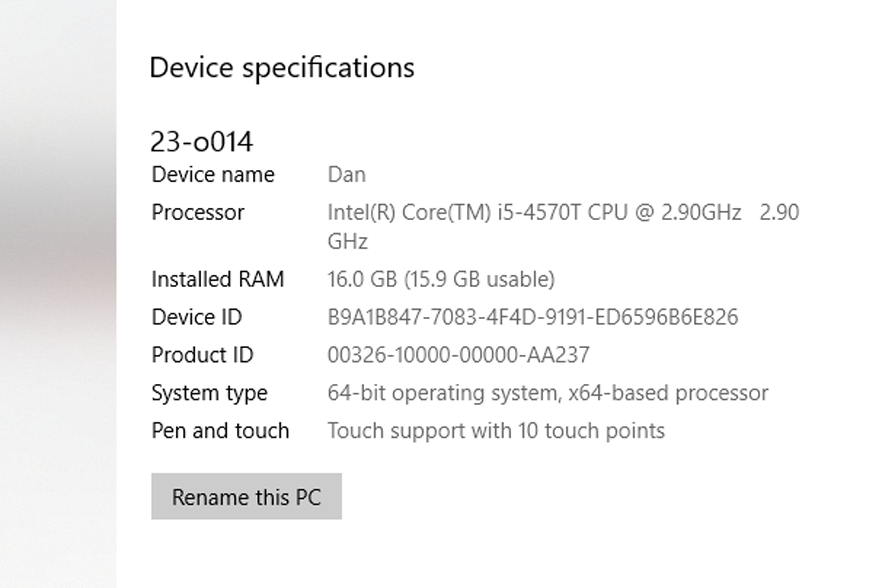This screenshot has width=882, height=588.
Task: Click the Rename this PC button
Action: tap(246, 497)
